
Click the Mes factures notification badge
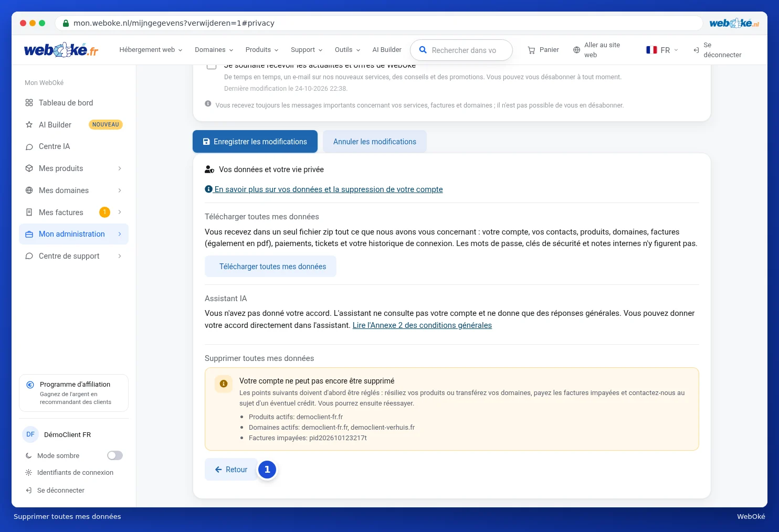tap(104, 212)
